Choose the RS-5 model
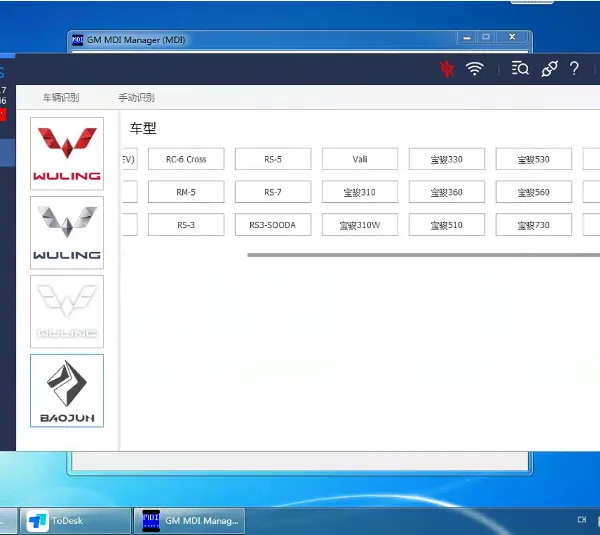 click(273, 159)
